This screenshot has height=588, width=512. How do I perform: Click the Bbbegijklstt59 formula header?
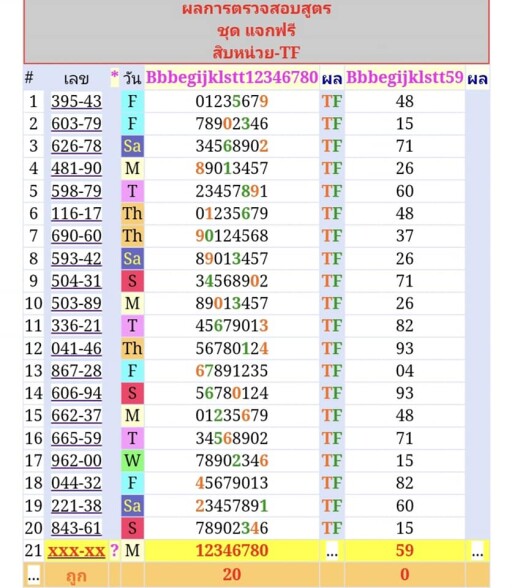click(x=405, y=78)
